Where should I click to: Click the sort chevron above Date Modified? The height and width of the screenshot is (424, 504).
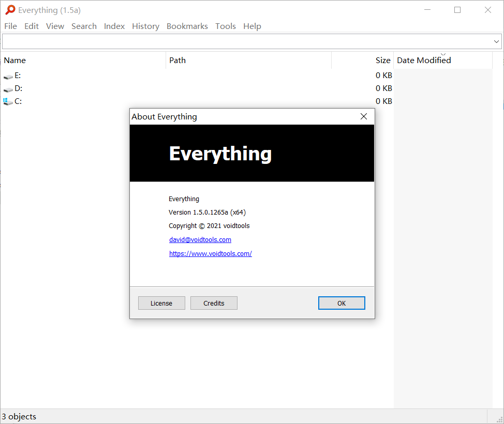(443, 53)
